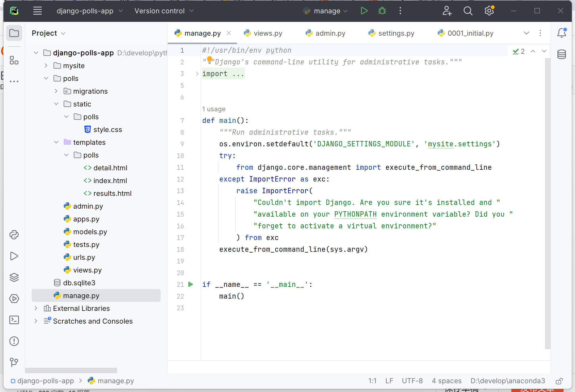This screenshot has width=575, height=392.
Task: Collapse the templates folder
Action: pyautogui.click(x=56, y=142)
